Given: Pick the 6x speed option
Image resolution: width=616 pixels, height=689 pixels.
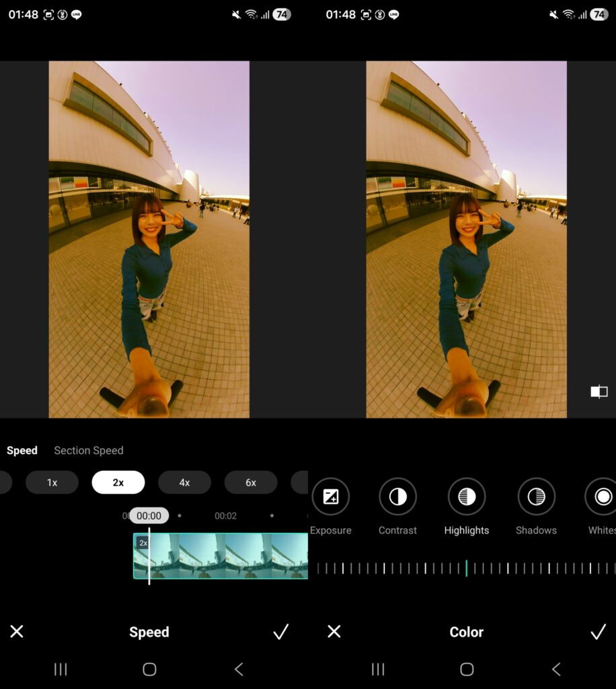Looking at the screenshot, I should click(251, 482).
